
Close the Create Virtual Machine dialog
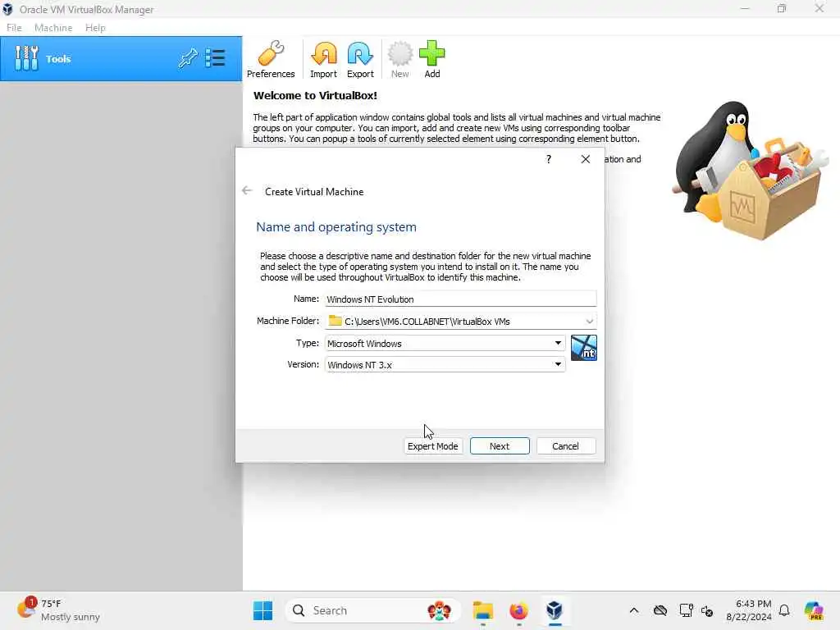point(586,159)
